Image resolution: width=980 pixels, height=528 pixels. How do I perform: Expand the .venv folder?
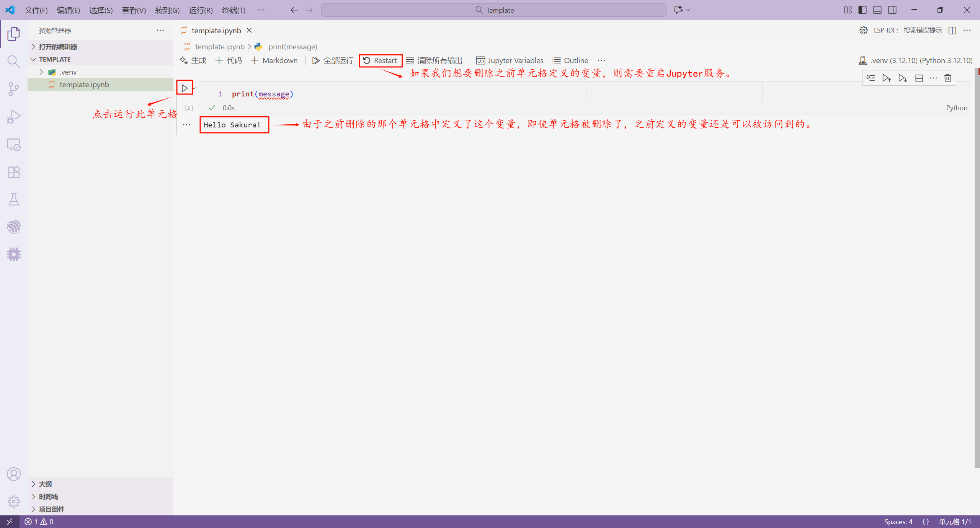coord(41,72)
